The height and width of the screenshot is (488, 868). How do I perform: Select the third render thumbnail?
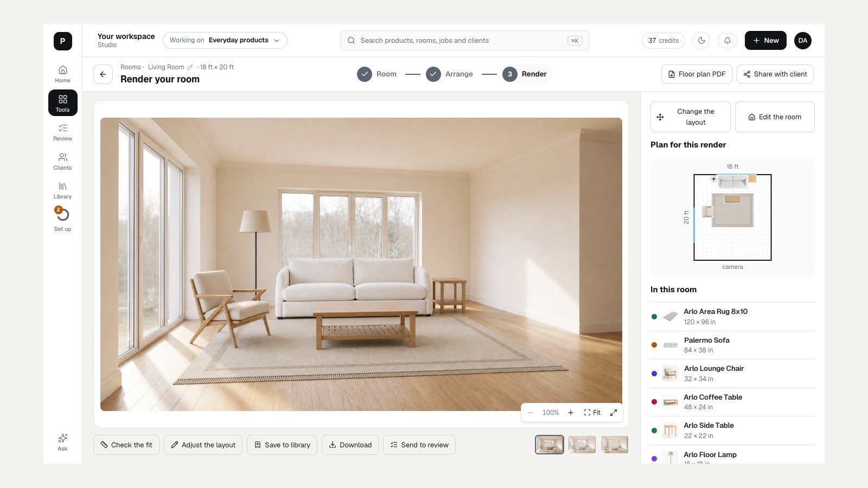pos(615,445)
